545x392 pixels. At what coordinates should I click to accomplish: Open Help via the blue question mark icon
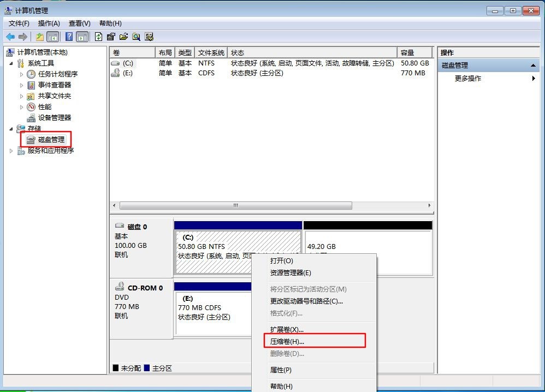click(69, 37)
